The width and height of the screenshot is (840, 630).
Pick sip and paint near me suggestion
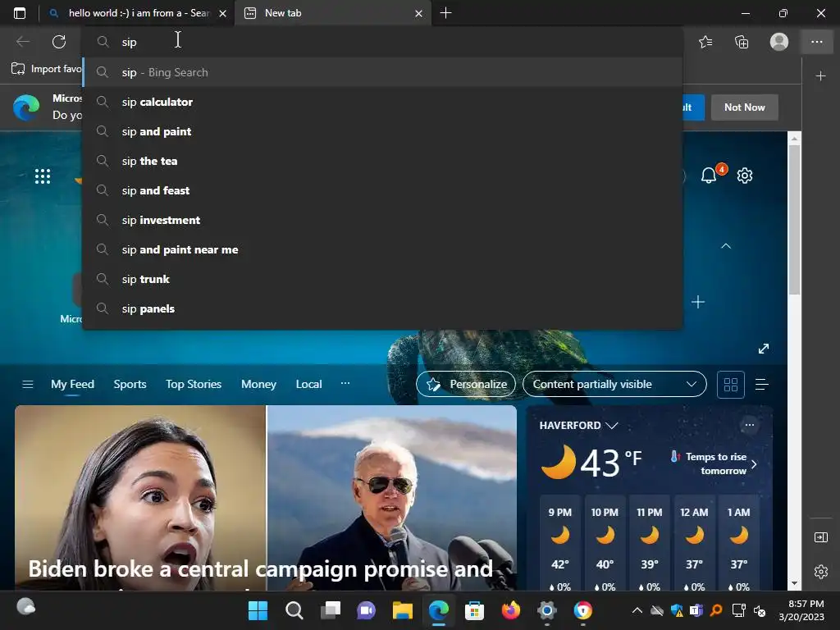pyautogui.click(x=382, y=249)
